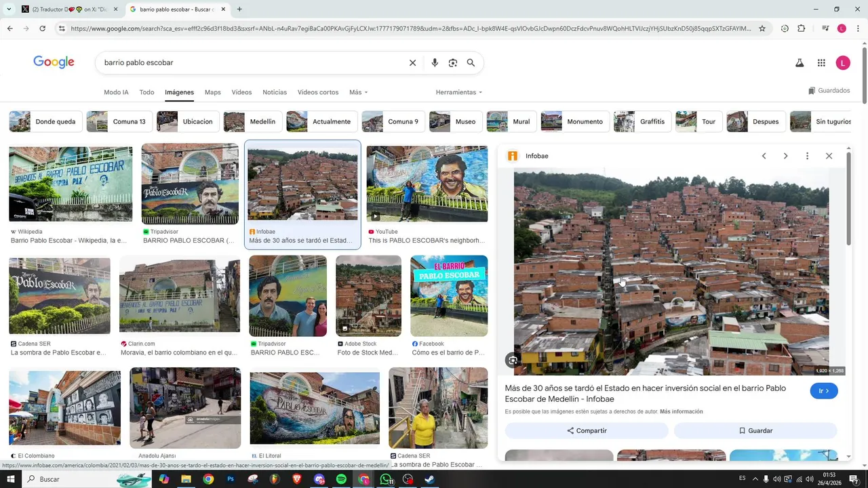Reload the page
868x488 pixels.
(x=42, y=28)
